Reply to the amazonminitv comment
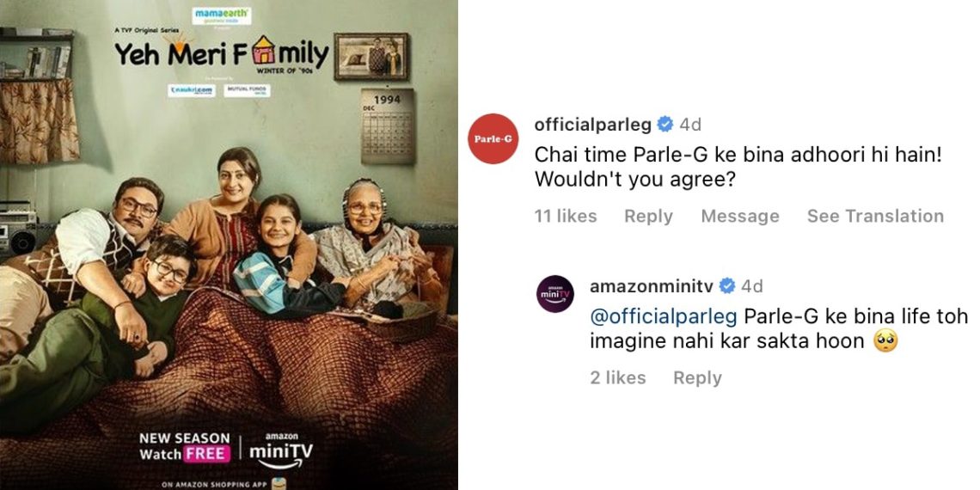980x490 pixels. pos(697,377)
